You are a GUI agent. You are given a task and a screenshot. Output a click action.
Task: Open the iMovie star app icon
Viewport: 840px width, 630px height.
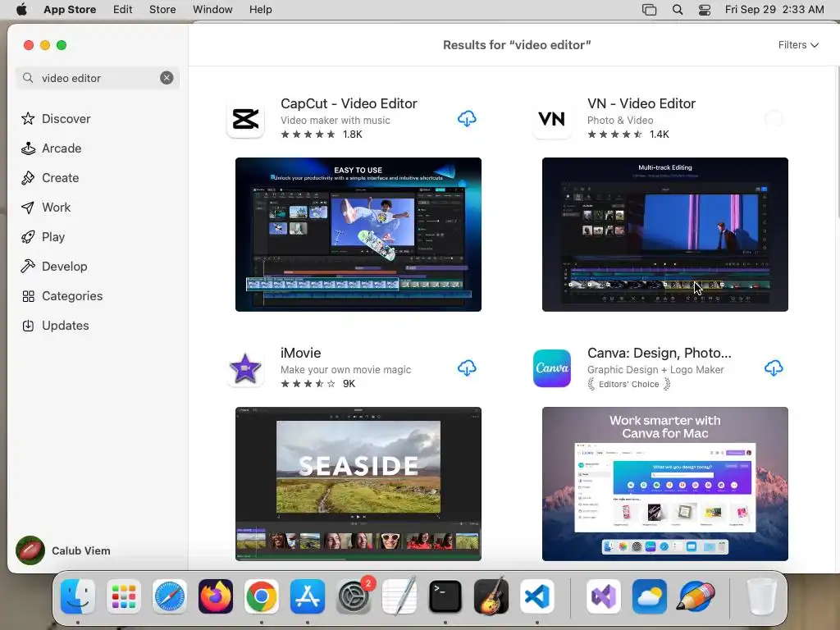coord(245,368)
